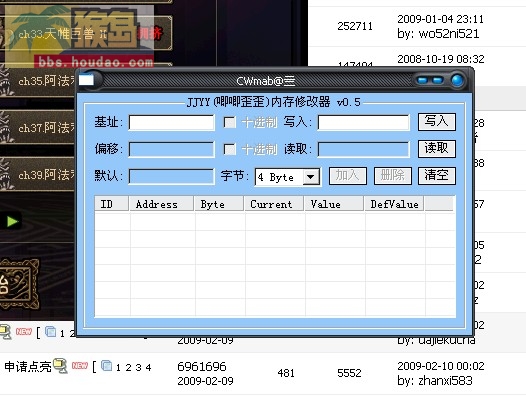
Task: Click the second blue pill title bar button
Action: tap(437, 81)
